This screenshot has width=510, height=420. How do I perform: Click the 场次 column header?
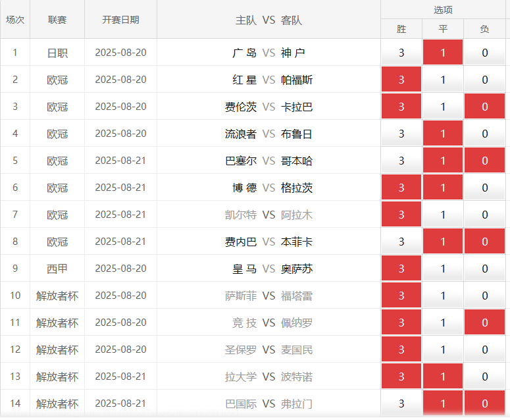click(x=15, y=20)
